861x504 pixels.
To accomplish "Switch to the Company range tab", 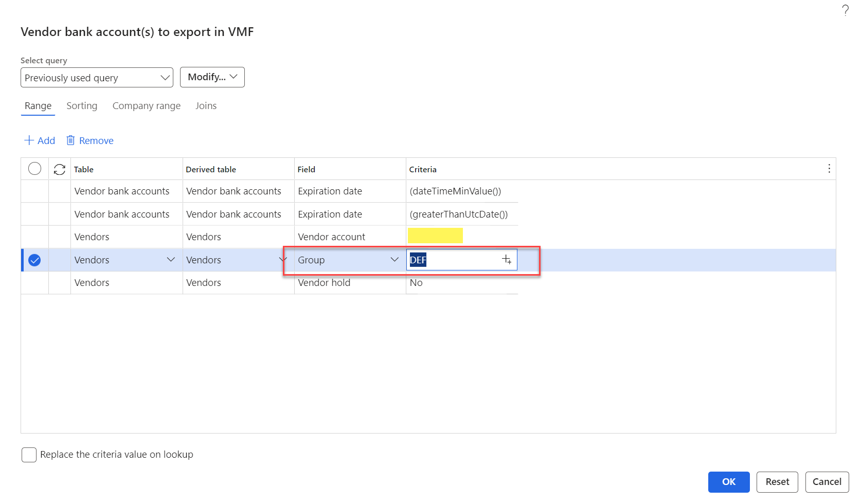I will [x=147, y=106].
